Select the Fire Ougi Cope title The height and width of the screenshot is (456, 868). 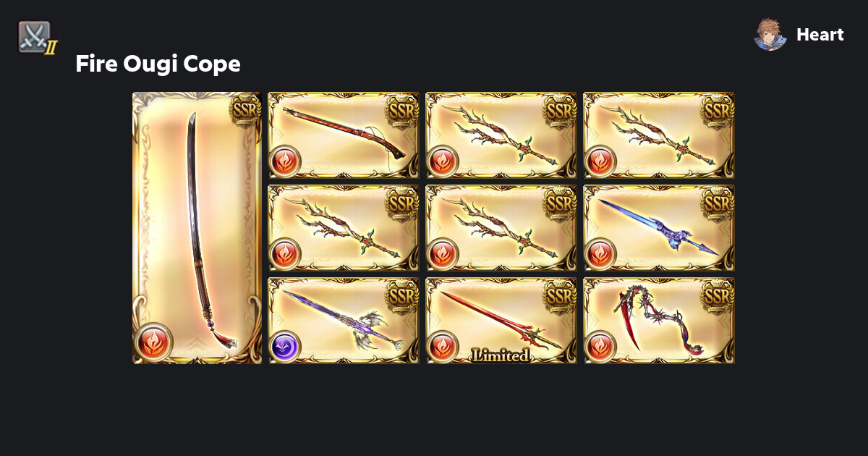pyautogui.click(x=158, y=64)
